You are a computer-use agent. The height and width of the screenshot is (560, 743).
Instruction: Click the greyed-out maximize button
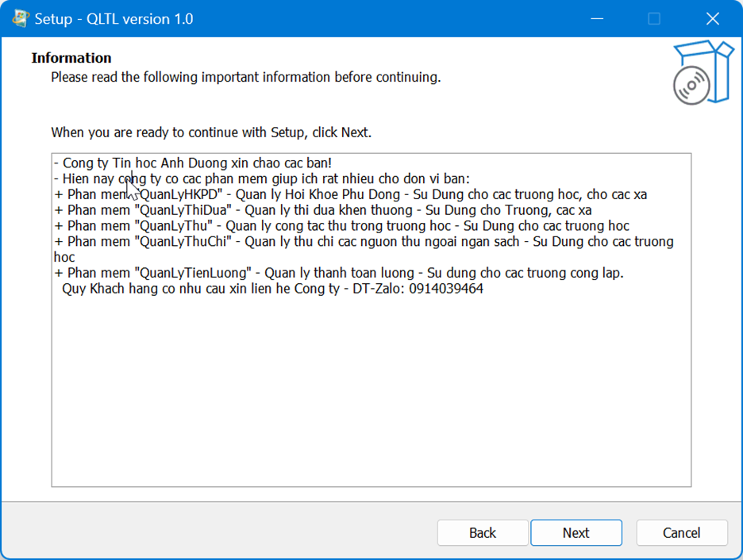(x=654, y=18)
